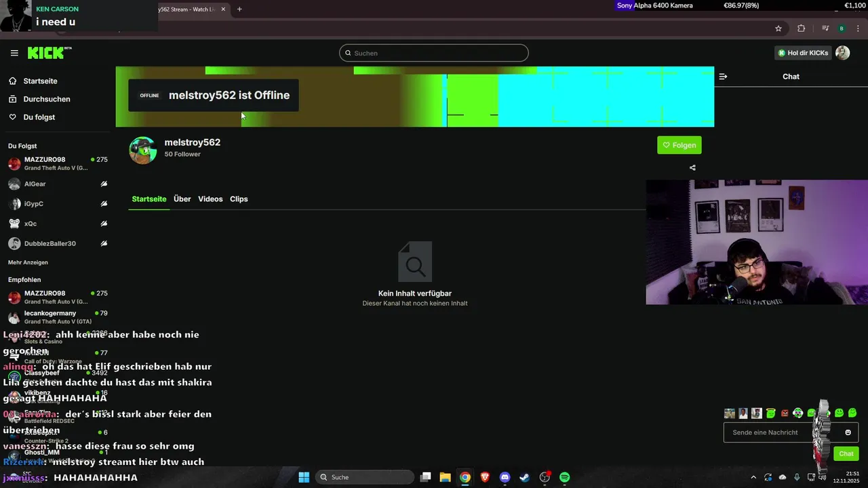Switch to the Über tab
Viewport: 868px width, 488px height.
(182, 199)
